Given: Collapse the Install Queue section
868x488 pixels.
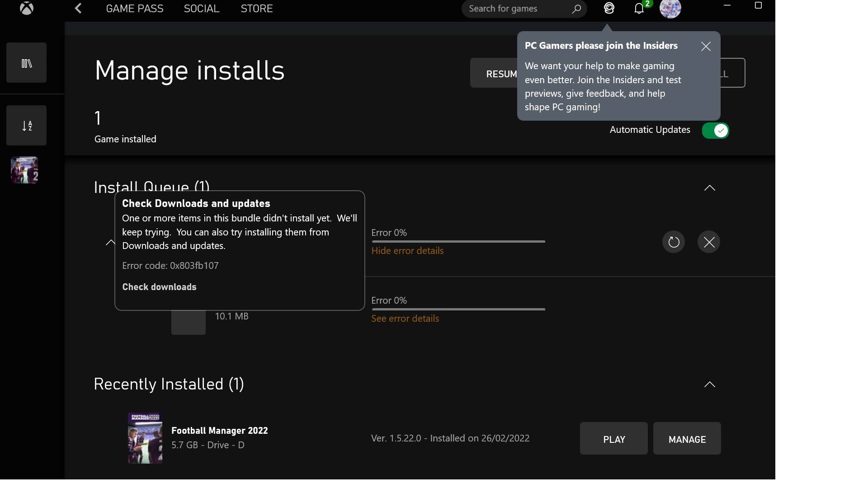Looking at the screenshot, I should pos(709,188).
